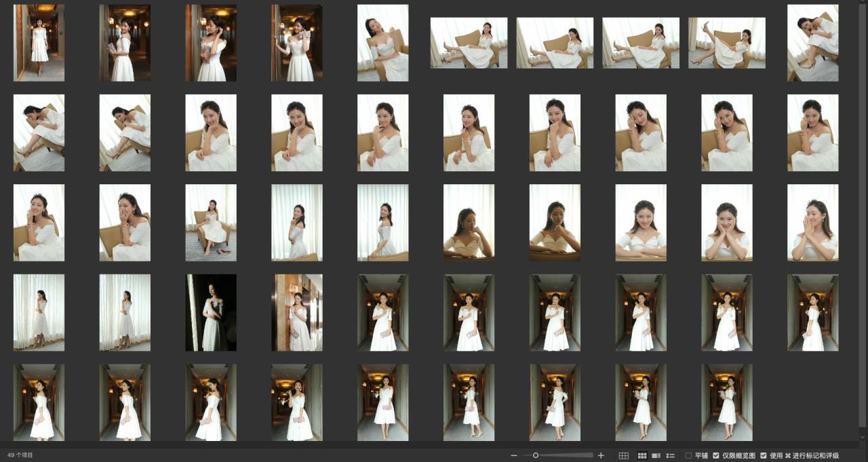Select the first thumbnail in the top row

[x=39, y=43]
